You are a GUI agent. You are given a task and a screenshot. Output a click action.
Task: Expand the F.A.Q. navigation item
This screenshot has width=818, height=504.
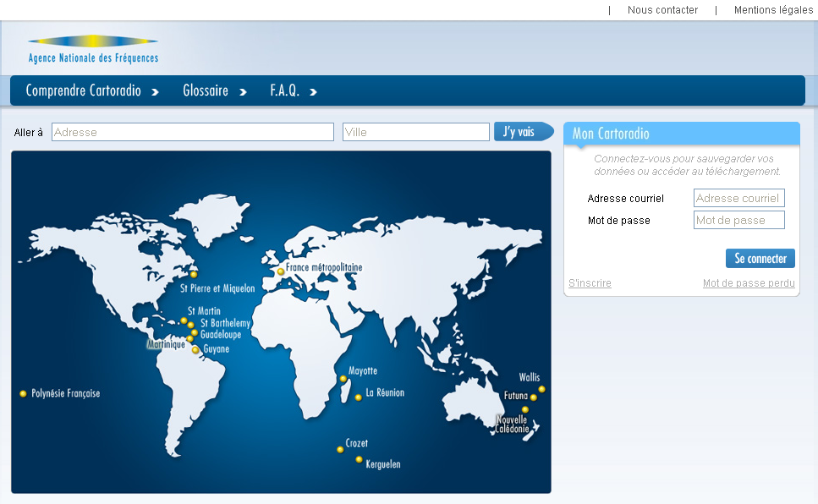(x=293, y=90)
